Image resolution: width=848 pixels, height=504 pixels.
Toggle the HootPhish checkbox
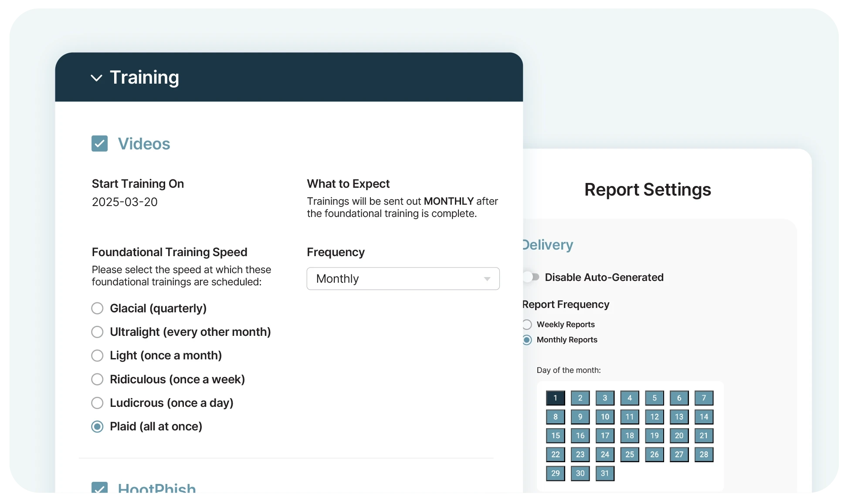(100, 487)
